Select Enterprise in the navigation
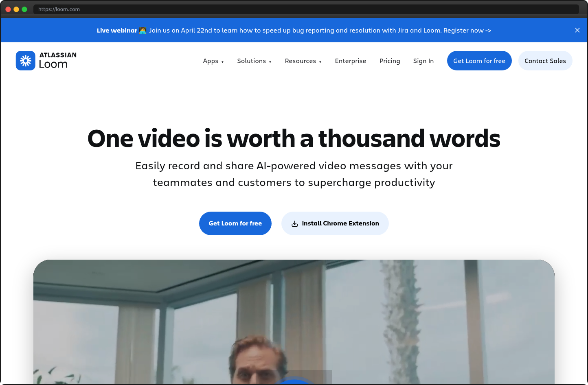588x385 pixels. tap(351, 61)
